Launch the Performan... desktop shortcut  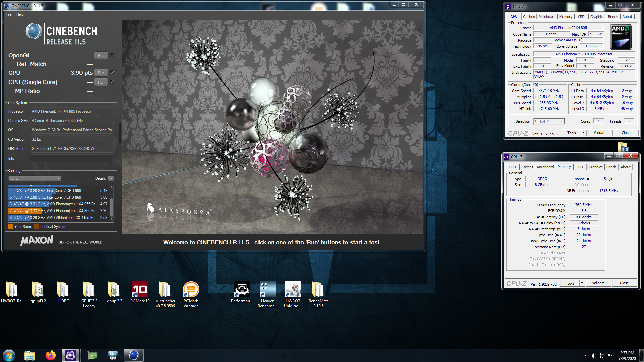coord(242,292)
